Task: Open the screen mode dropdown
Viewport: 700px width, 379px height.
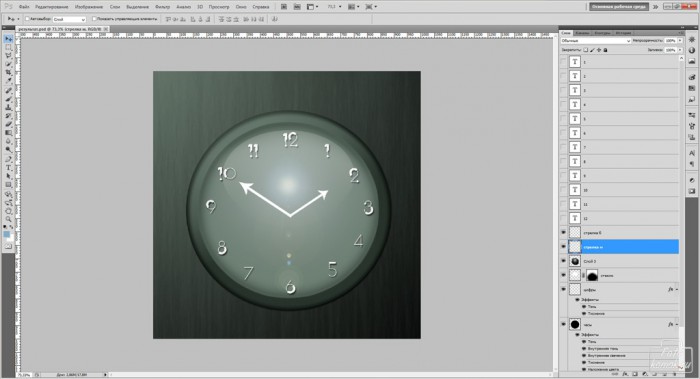Action: [371, 7]
